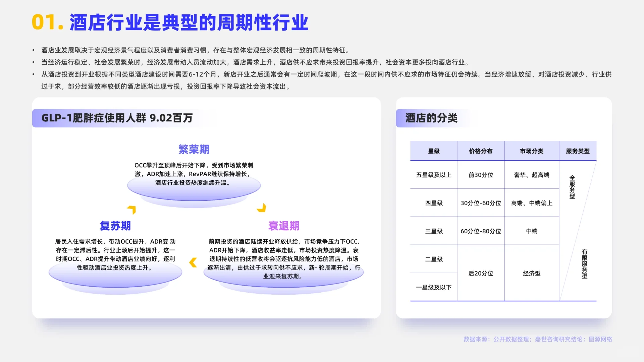Click the 后20分位 price cell
The width and height of the screenshot is (644, 362).
[x=481, y=274]
